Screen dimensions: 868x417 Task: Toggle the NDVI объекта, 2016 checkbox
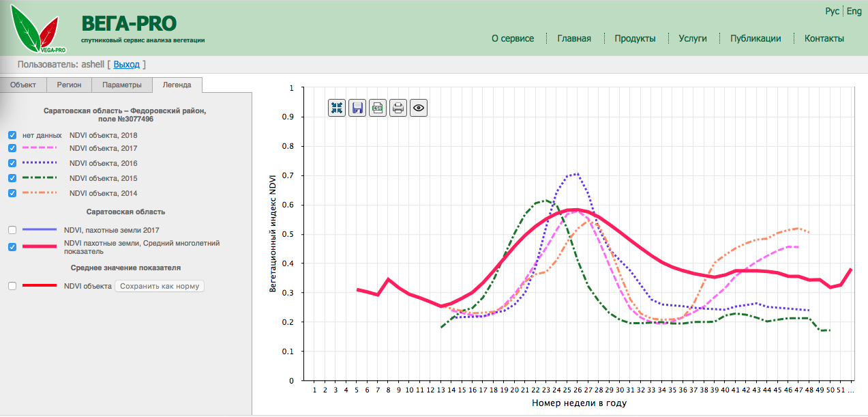[x=12, y=163]
